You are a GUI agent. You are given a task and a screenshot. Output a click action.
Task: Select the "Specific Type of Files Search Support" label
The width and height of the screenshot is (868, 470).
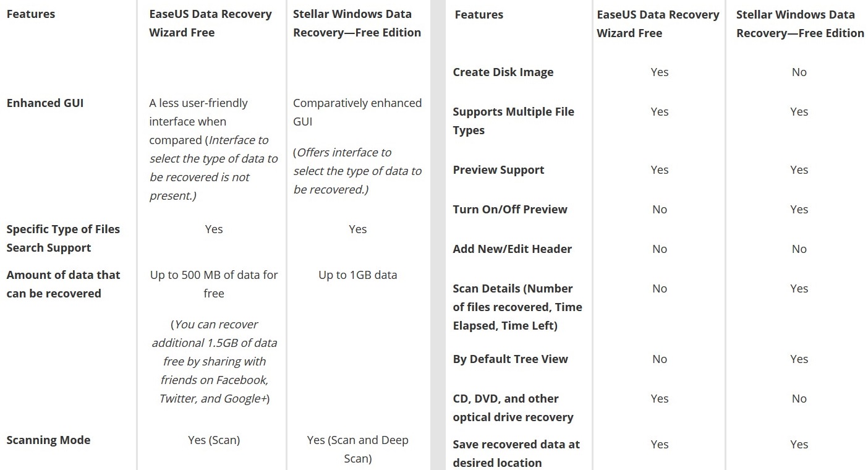(x=63, y=238)
